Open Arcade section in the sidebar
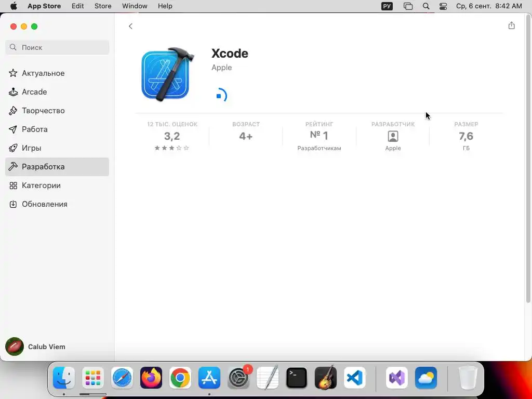 (x=57, y=91)
